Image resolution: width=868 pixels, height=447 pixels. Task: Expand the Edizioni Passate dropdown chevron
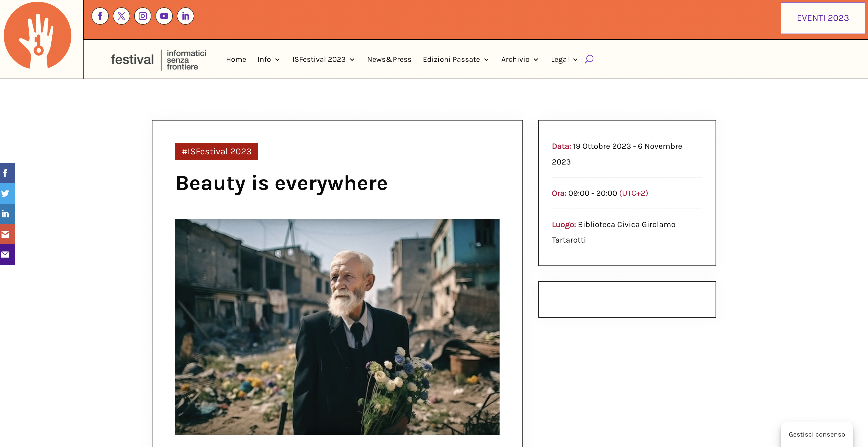coord(486,60)
